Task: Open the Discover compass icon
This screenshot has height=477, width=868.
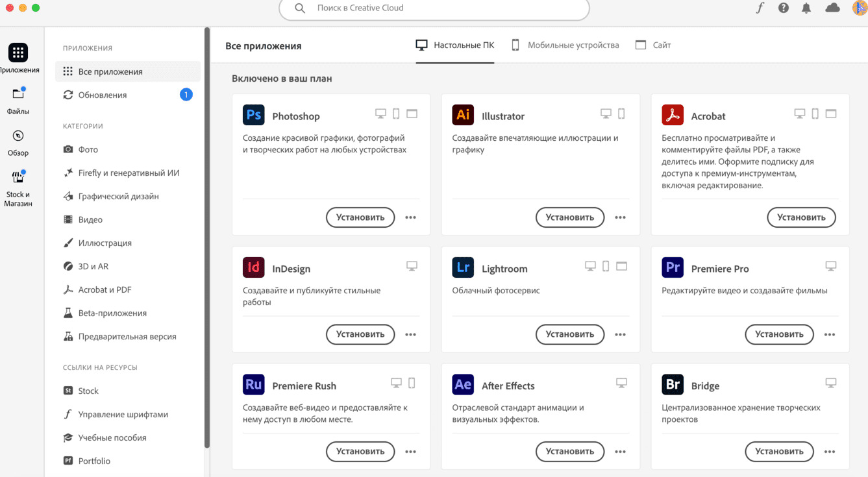Action: point(18,136)
